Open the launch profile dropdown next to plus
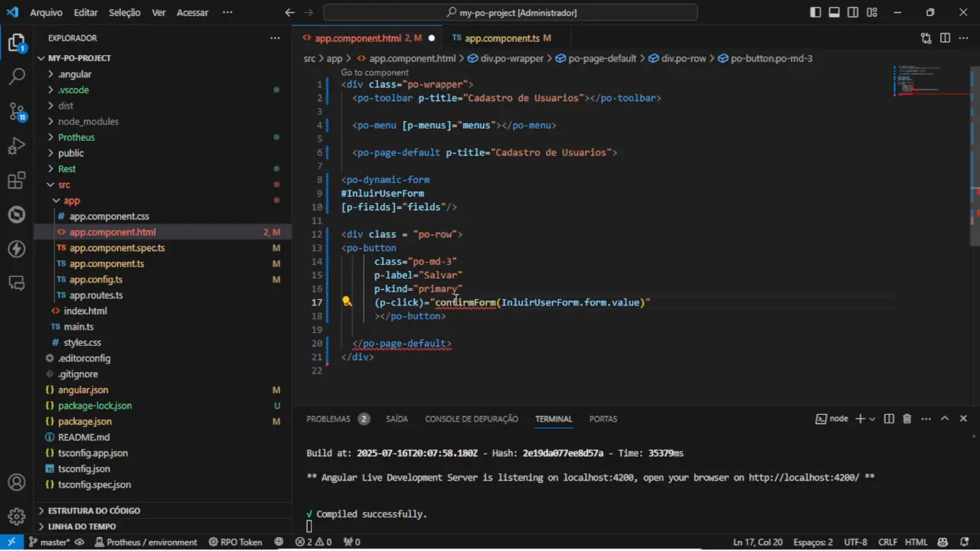 (x=872, y=419)
